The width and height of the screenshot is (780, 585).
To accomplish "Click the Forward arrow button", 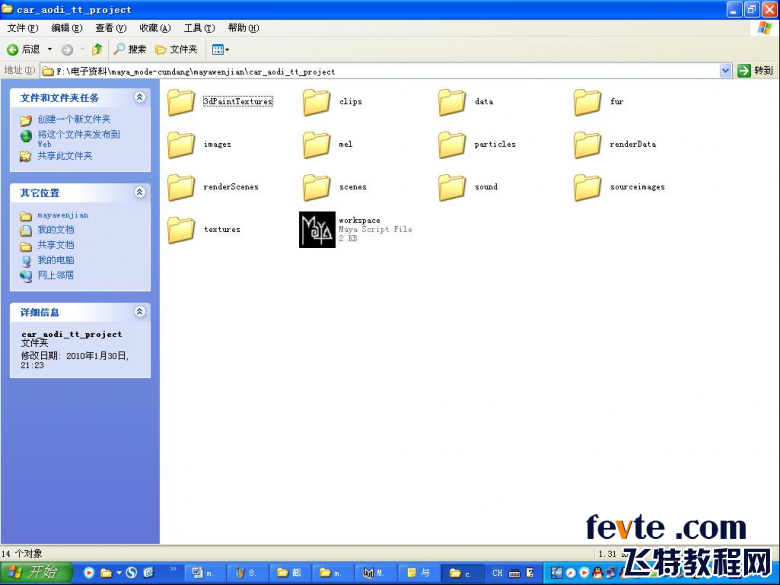I will [67, 49].
